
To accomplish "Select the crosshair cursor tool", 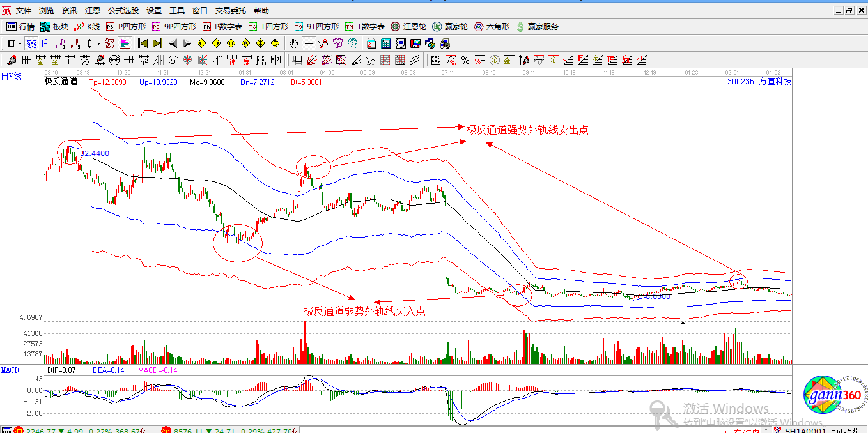I will coord(309,43).
